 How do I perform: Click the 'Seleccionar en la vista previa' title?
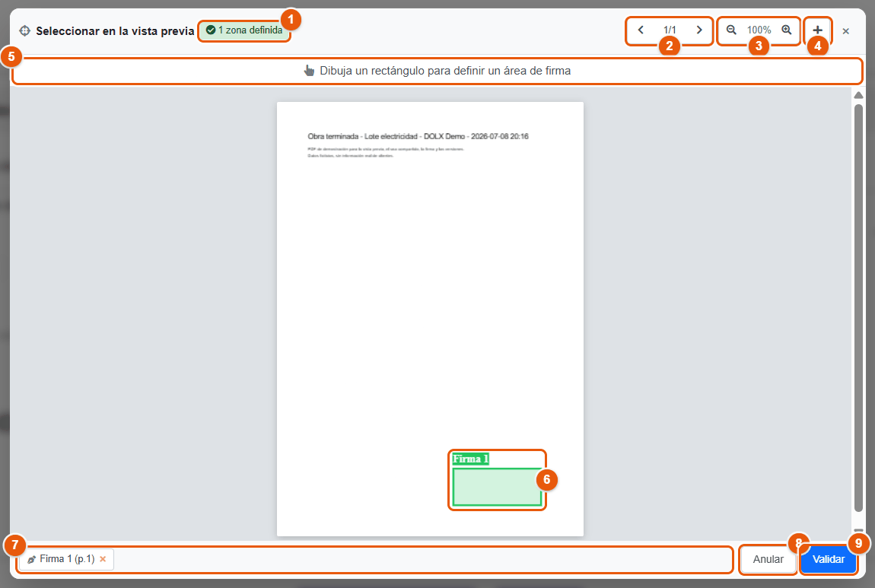[x=115, y=31]
